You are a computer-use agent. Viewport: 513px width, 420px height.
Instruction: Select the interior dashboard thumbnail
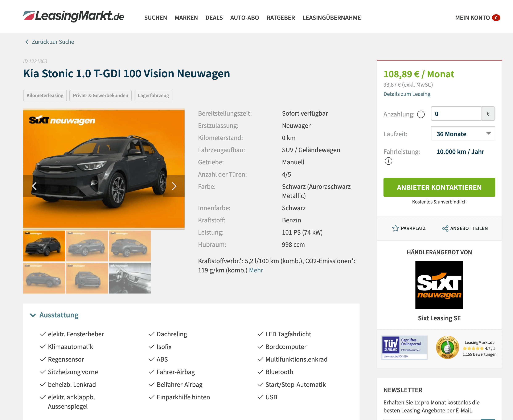[130, 278]
